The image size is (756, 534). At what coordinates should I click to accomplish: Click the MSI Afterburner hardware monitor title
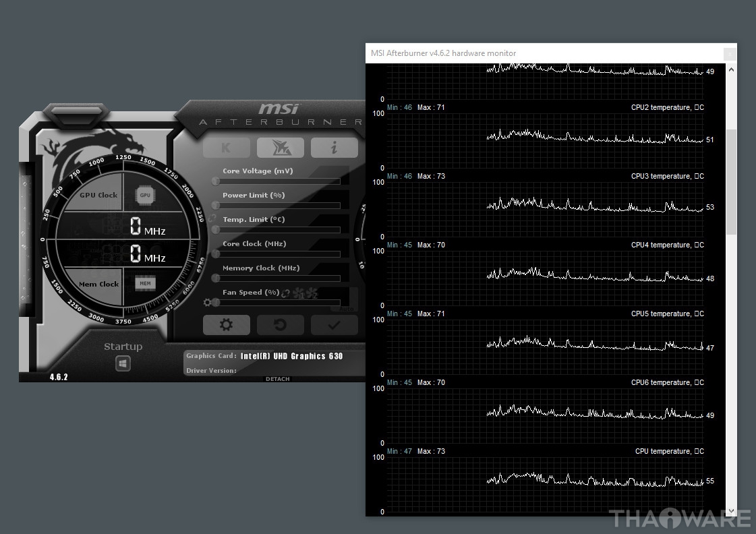443,53
